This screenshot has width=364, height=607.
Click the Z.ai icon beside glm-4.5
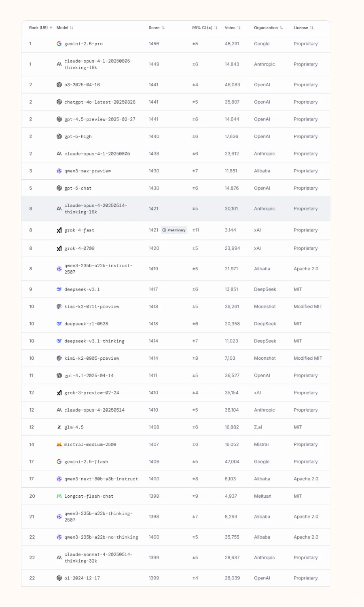coord(59,427)
